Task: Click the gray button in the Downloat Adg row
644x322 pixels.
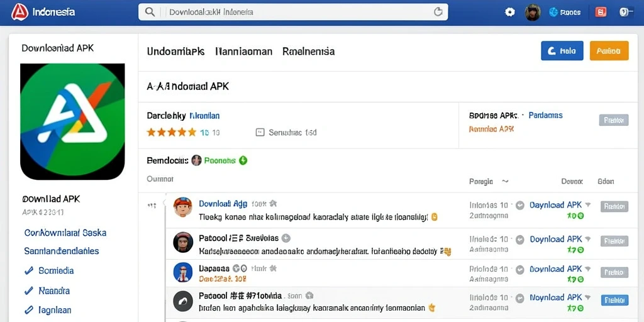Action: point(614,206)
